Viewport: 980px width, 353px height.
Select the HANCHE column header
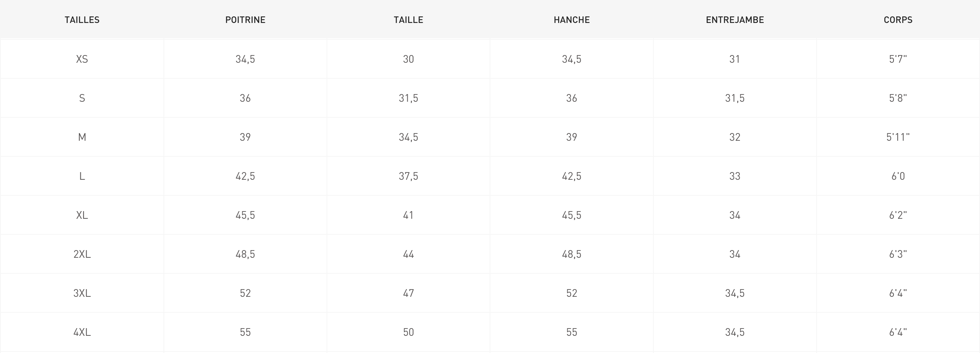(x=572, y=20)
